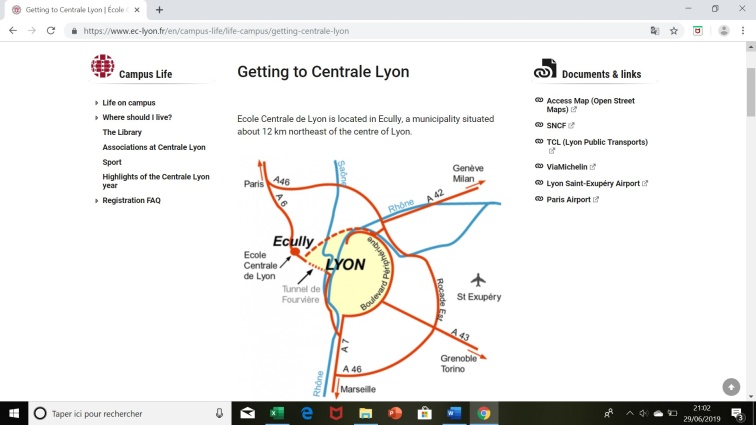Open the taskbar clock and date

tap(702, 413)
